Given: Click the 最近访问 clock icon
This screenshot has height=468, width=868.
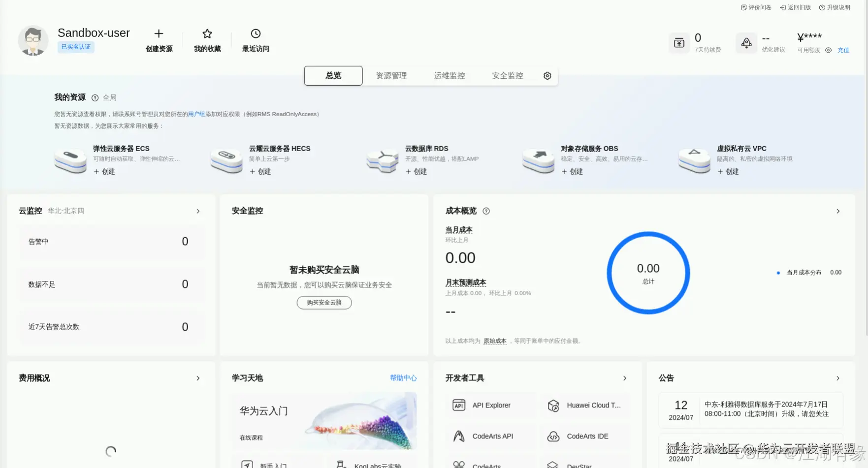Looking at the screenshot, I should pos(255,33).
